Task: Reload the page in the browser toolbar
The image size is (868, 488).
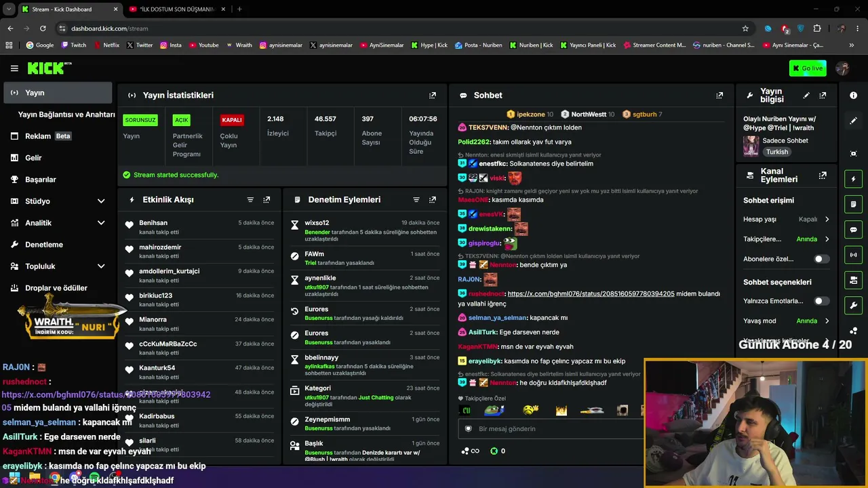Action: point(43,28)
